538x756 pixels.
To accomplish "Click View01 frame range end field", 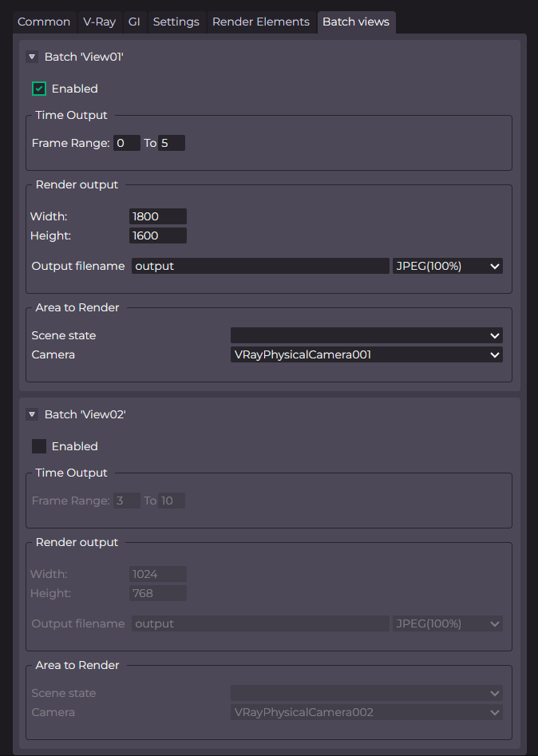I will [x=172, y=143].
